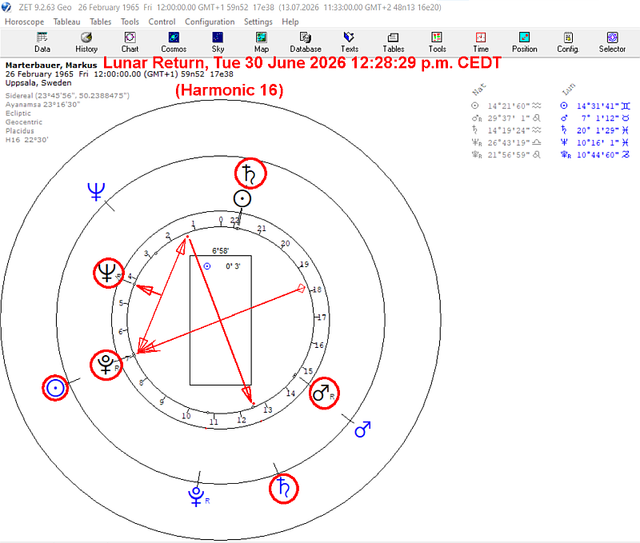Viewport: 640px width, 543px height.
Task: Click the Geocentric setting line
Action: point(24,122)
